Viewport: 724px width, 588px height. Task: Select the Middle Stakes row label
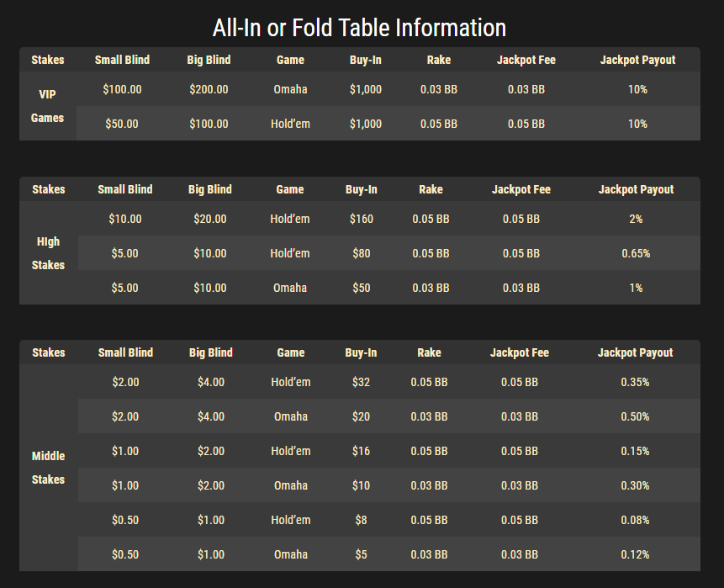click(x=48, y=468)
